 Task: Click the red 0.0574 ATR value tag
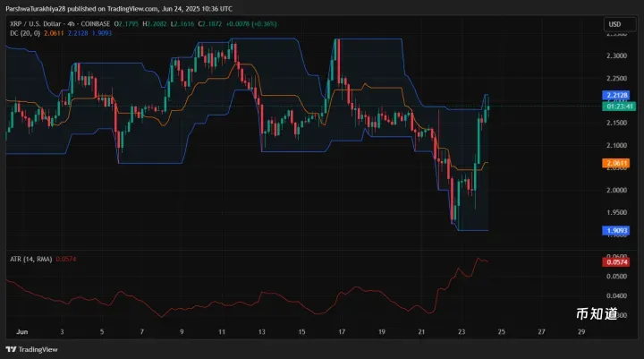615,261
